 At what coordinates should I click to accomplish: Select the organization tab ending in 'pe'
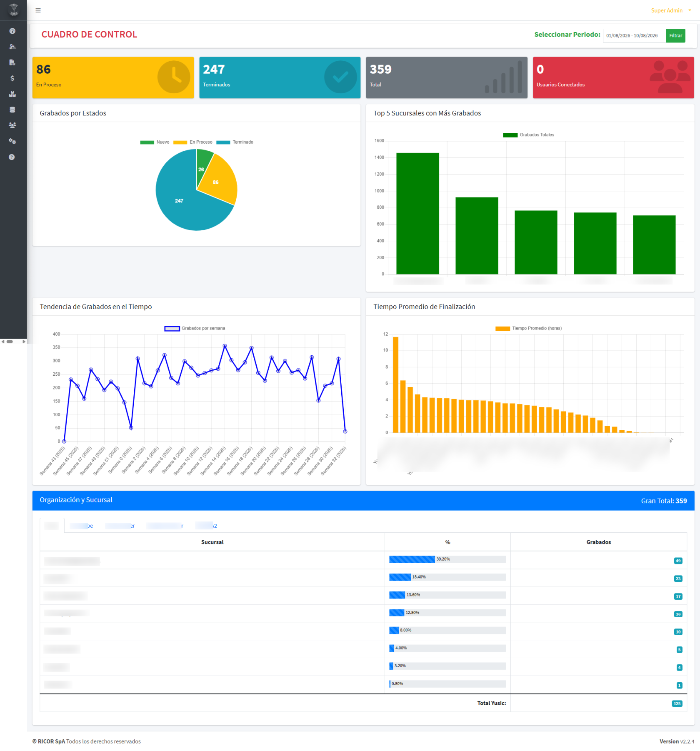pos(82,526)
